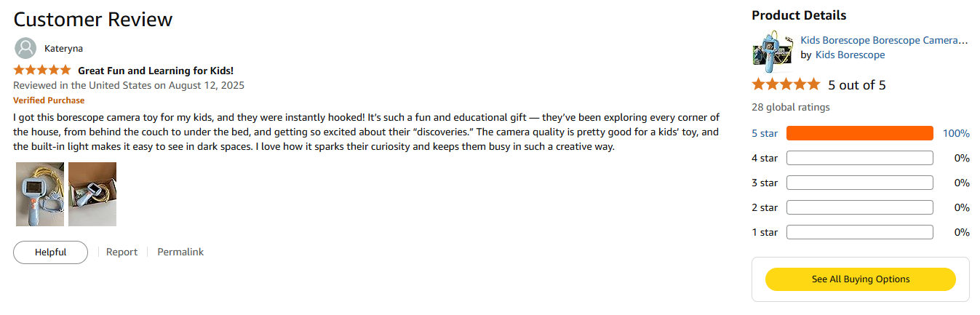The width and height of the screenshot is (980, 315).
Task: Visit the Kids Borescope brand link
Action: tap(850, 55)
